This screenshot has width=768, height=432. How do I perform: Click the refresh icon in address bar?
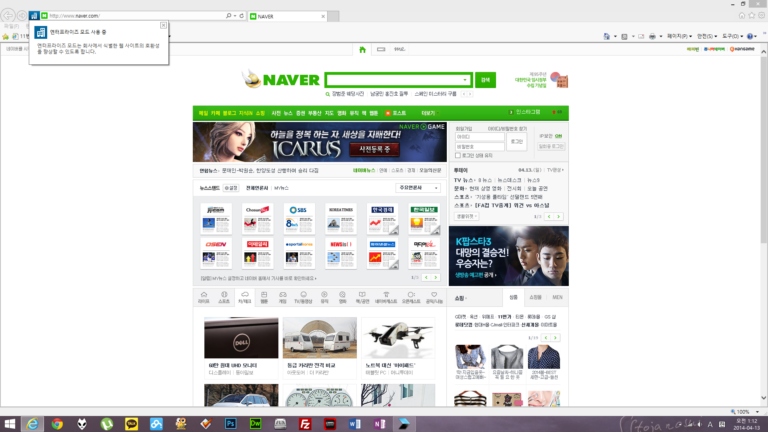coord(241,16)
